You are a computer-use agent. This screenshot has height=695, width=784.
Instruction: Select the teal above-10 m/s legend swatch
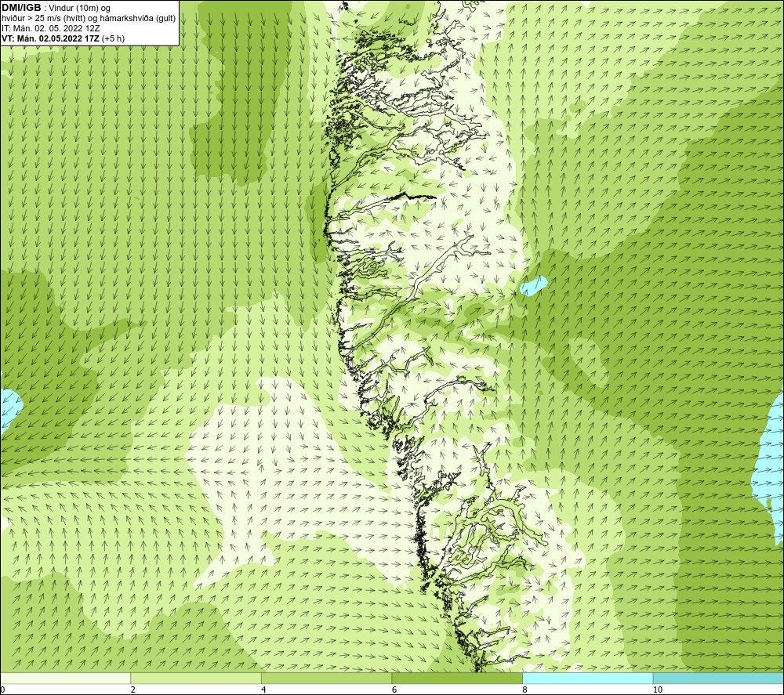pos(718,678)
